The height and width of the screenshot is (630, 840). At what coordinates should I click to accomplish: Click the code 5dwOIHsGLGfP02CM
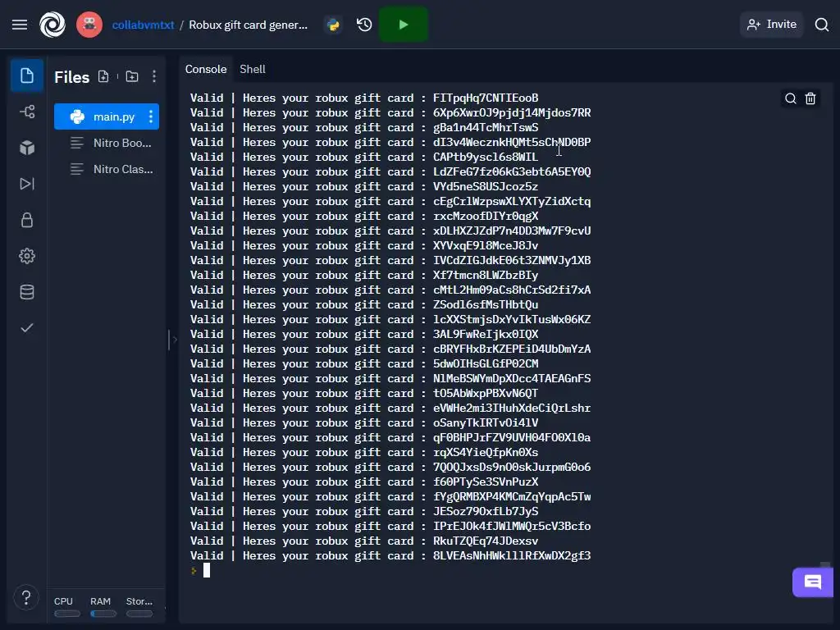486,363
